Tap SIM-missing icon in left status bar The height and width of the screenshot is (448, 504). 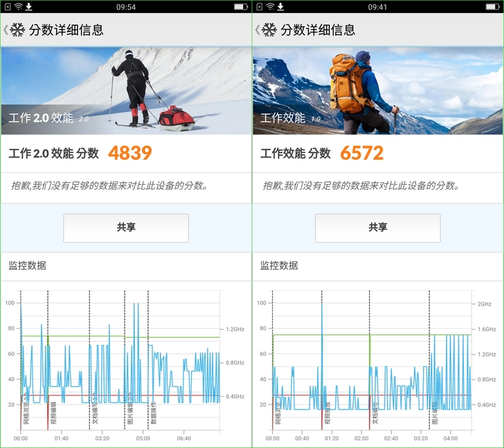[8, 6]
